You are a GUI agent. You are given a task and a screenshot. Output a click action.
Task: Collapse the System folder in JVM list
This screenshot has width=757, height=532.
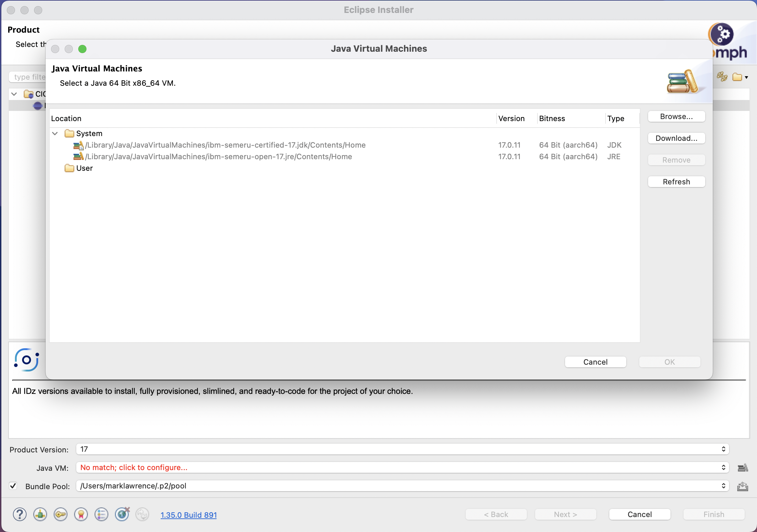pyautogui.click(x=55, y=133)
